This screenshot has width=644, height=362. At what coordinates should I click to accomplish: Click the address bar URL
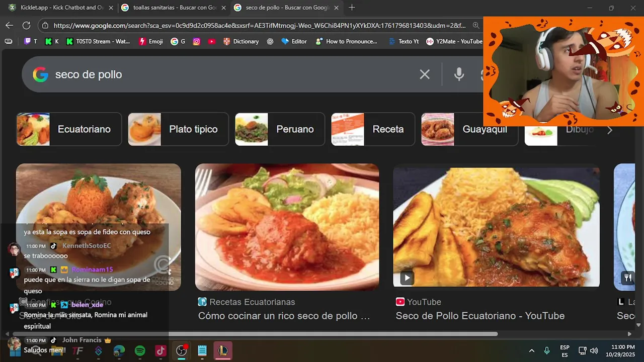point(259,25)
